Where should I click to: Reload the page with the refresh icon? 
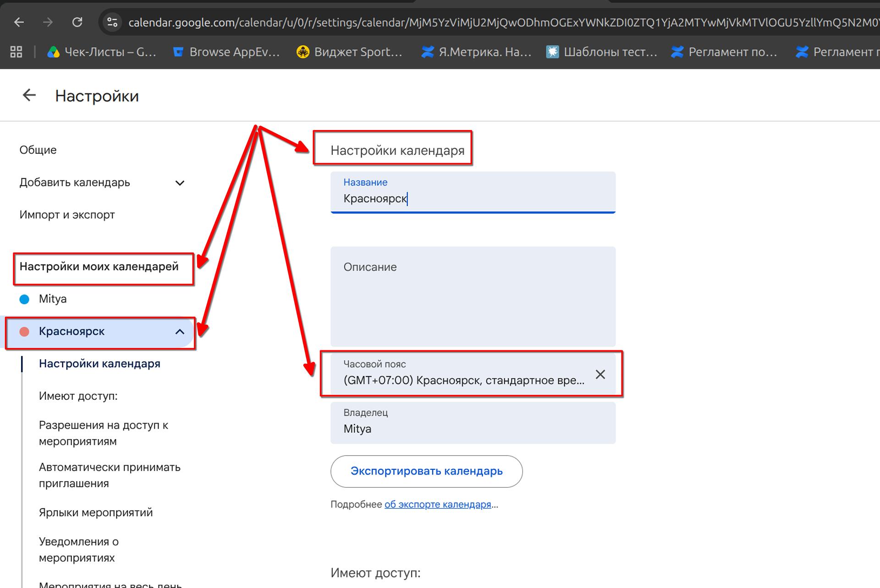point(77,22)
